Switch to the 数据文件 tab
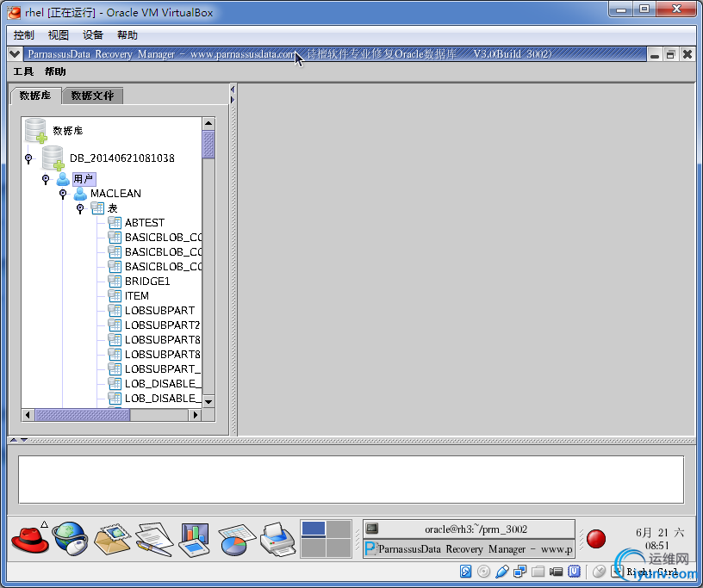The height and width of the screenshot is (588, 703). coord(92,96)
